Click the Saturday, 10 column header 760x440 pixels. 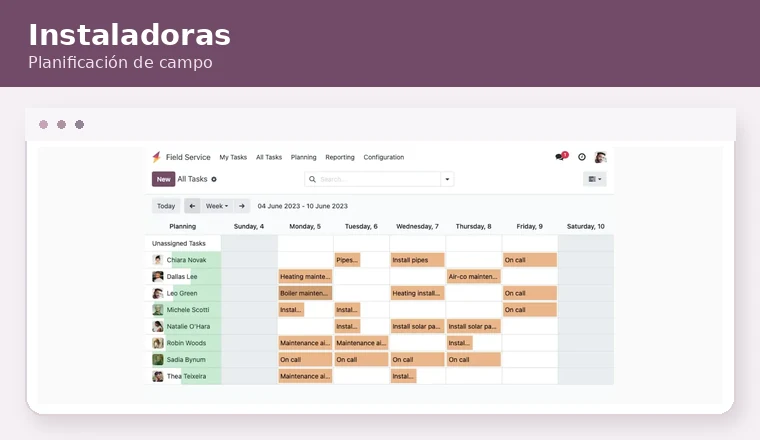click(586, 226)
